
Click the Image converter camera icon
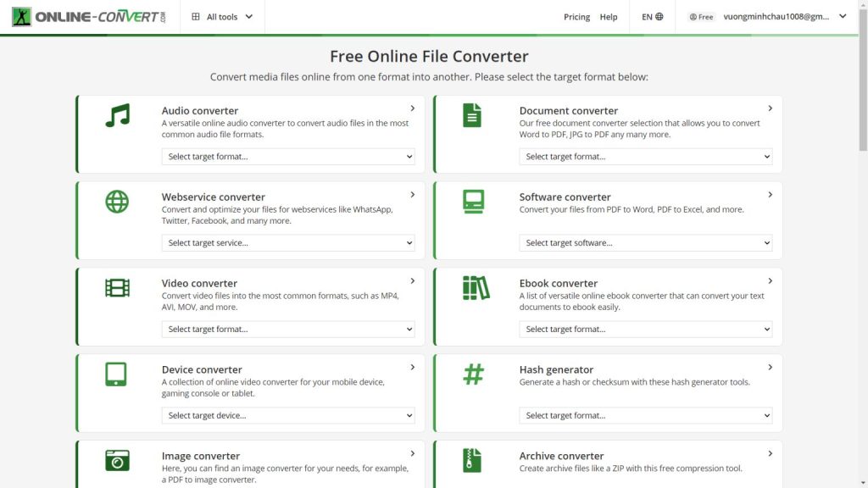117,460
